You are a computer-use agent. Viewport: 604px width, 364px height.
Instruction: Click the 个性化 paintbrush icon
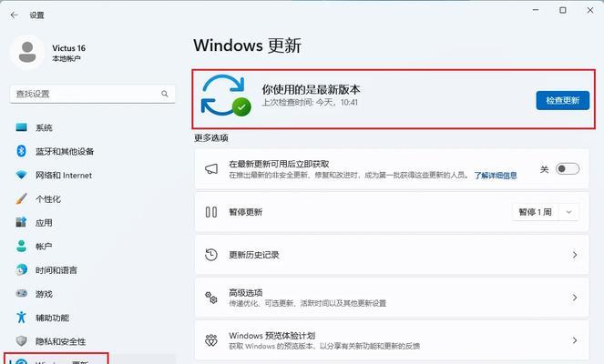21,198
